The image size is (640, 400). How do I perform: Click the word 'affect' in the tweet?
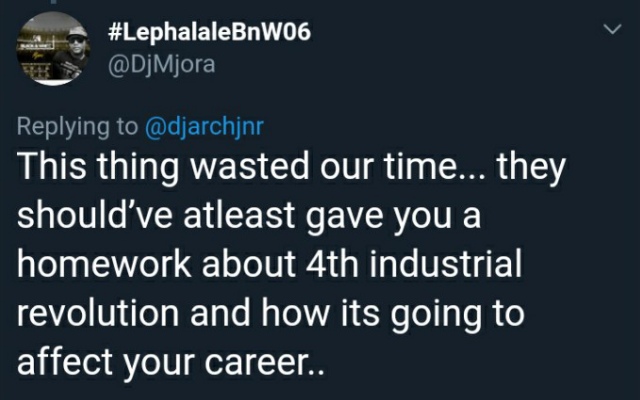[65, 361]
